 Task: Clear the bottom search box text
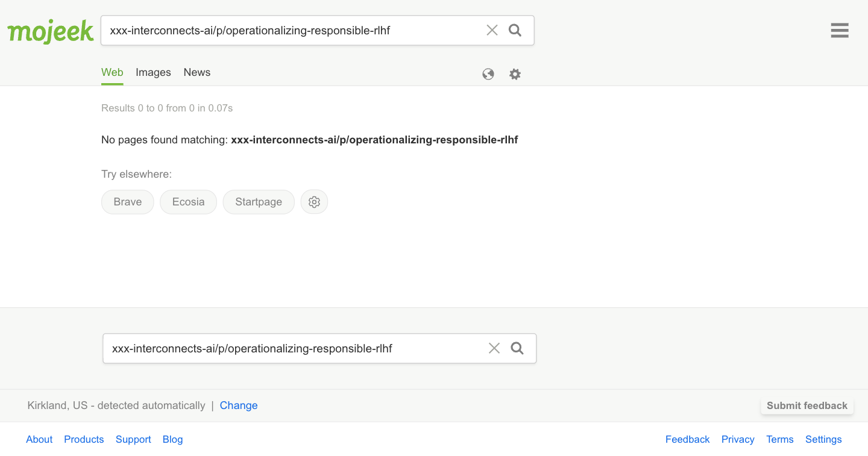pos(494,348)
